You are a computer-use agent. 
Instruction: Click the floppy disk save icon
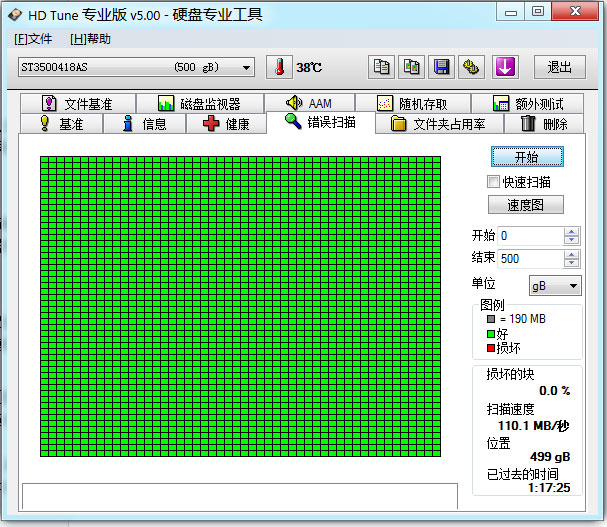coord(441,67)
